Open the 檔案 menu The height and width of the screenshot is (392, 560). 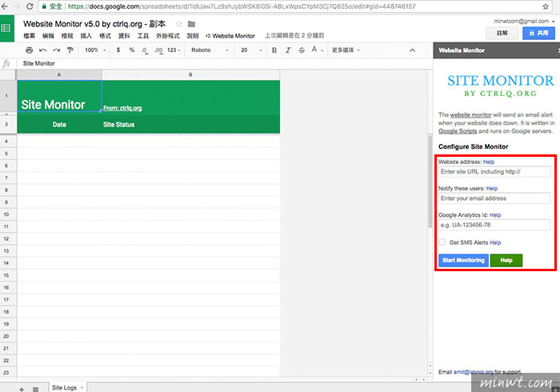tap(30, 36)
